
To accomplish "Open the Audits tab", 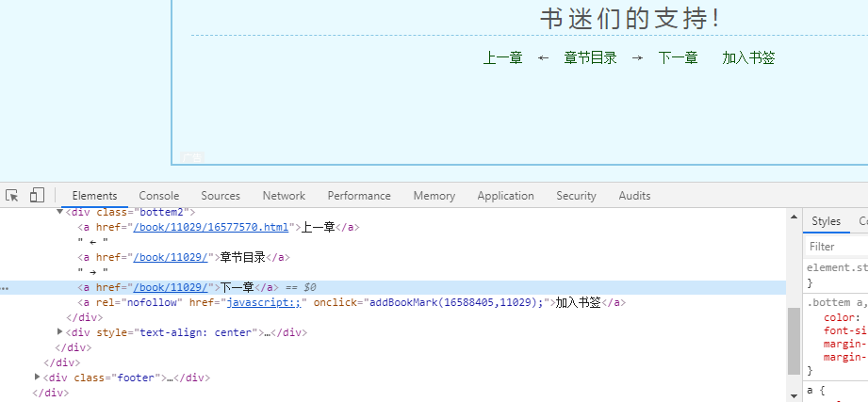I will coord(634,196).
